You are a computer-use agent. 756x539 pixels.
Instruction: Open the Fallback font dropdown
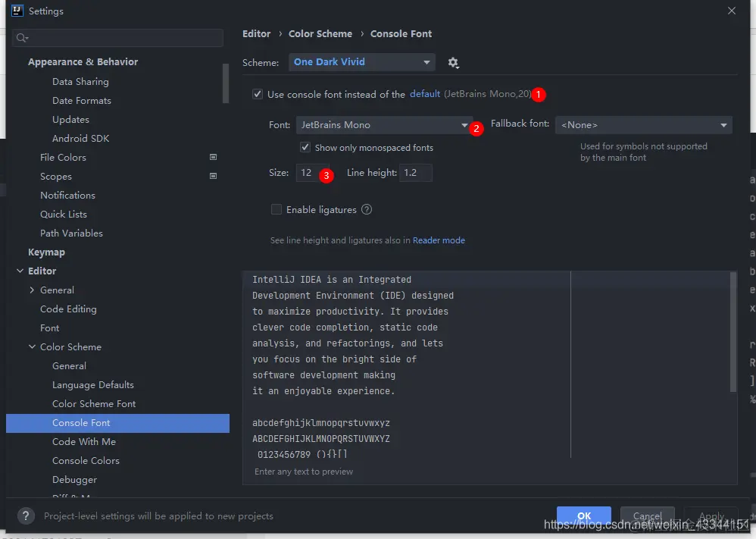pos(644,125)
